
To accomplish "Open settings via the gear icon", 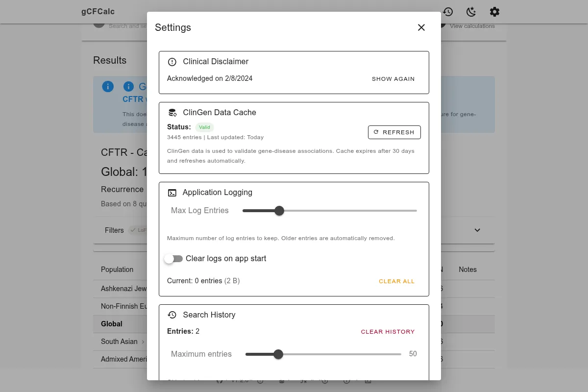I will (x=494, y=12).
